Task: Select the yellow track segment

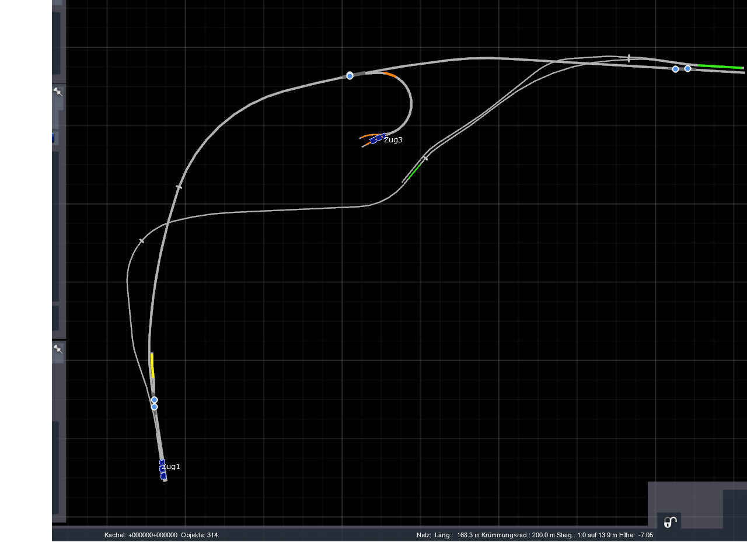Action: [x=152, y=366]
